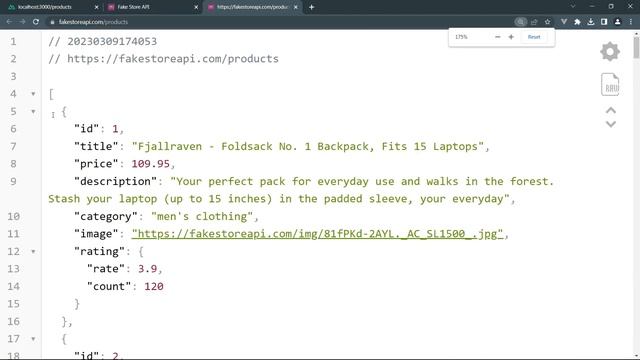This screenshot has height=360, width=640.
Task: Click the 175% zoom level text
Action: (461, 37)
